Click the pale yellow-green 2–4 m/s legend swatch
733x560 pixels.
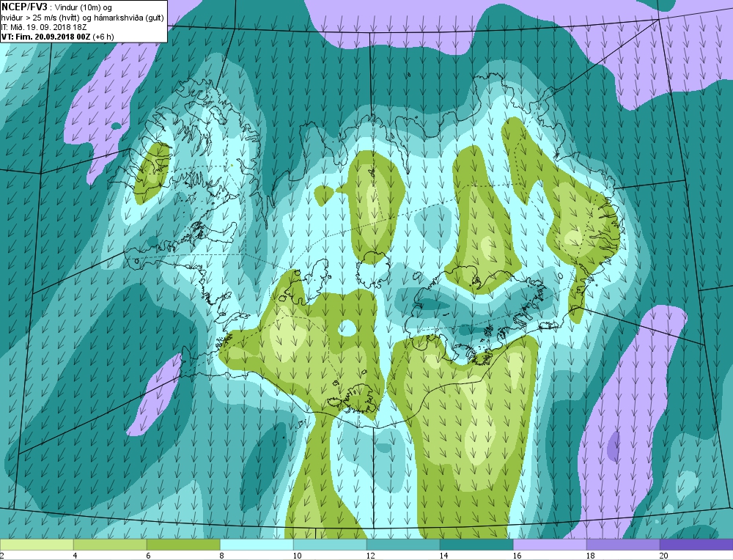click(37, 545)
